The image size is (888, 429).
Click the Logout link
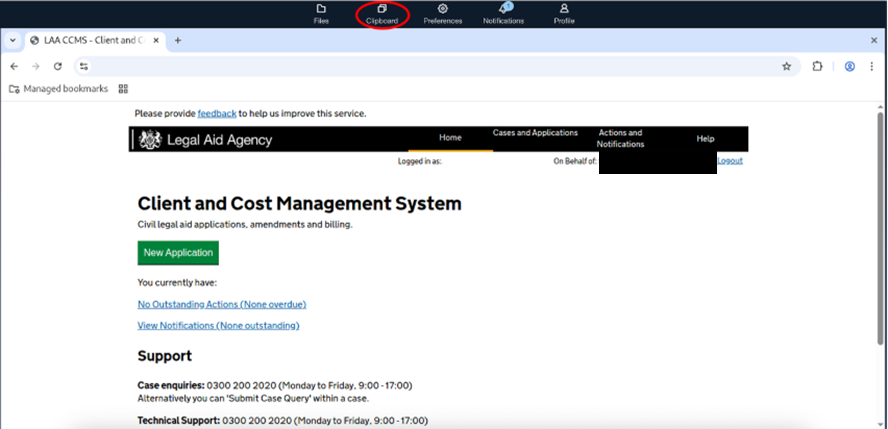(x=730, y=161)
